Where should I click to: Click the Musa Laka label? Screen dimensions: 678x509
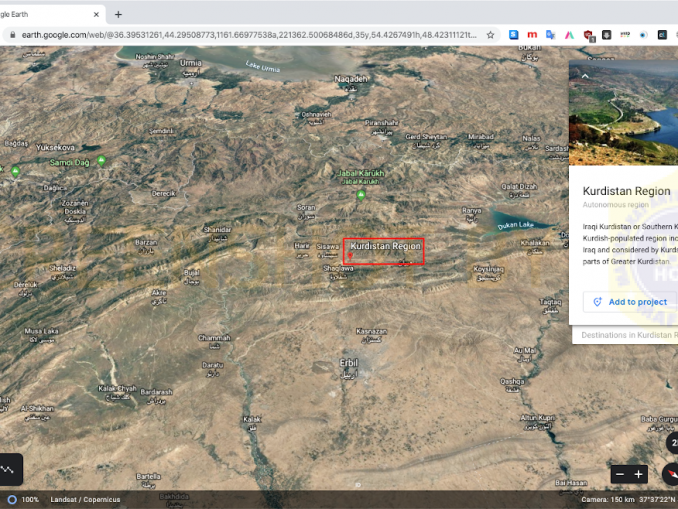point(42,331)
